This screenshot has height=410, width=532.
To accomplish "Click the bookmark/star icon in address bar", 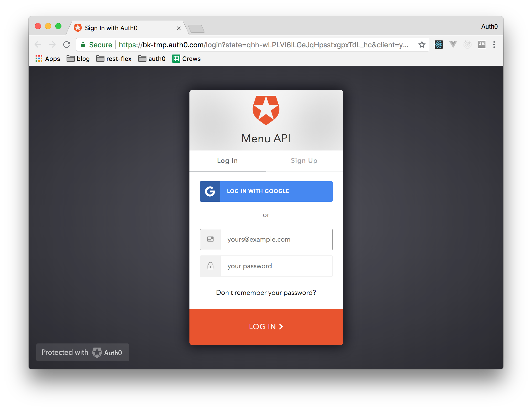I will pyautogui.click(x=423, y=45).
